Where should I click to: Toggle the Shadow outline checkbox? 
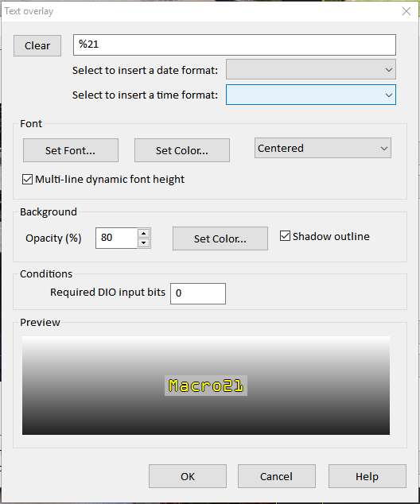click(x=285, y=236)
